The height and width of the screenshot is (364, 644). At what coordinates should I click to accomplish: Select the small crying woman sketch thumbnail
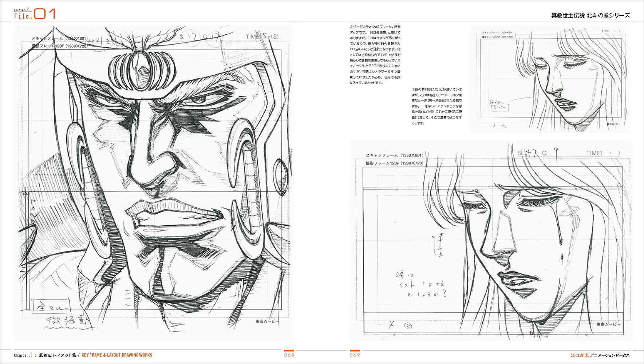pos(550,79)
